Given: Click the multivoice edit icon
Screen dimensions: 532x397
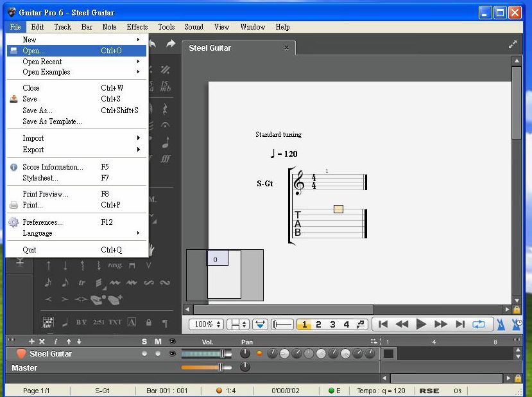Looking at the screenshot, I should click(x=360, y=324).
